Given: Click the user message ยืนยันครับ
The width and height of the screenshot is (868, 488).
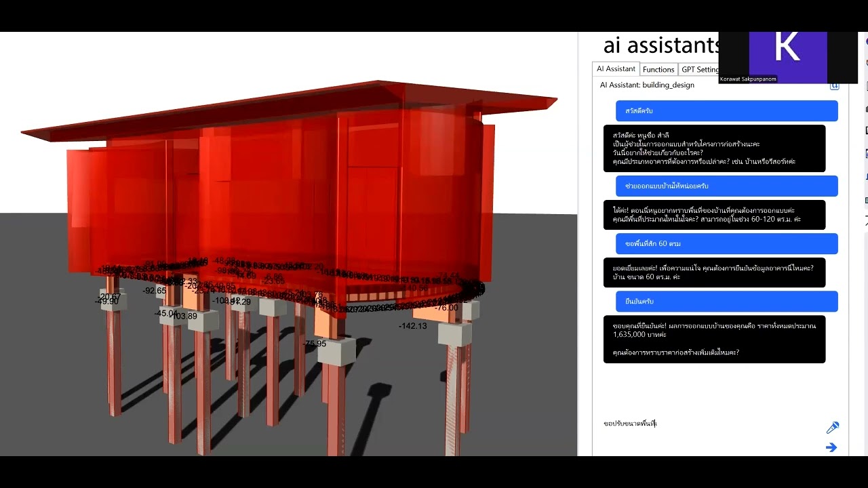Looking at the screenshot, I should point(727,301).
